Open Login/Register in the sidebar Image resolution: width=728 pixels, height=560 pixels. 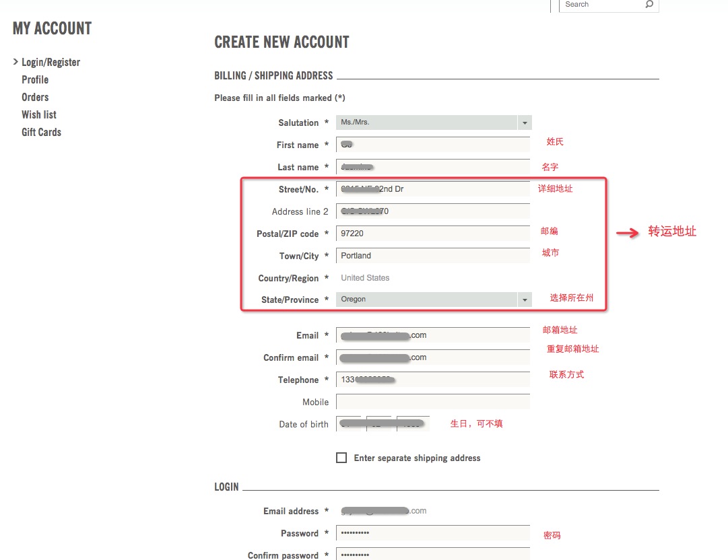pos(51,62)
